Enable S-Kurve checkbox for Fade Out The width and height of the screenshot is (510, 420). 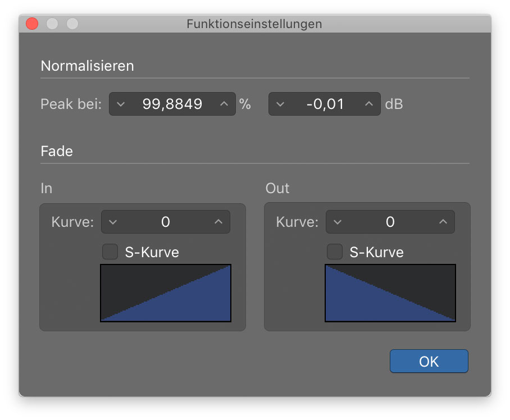pyautogui.click(x=335, y=252)
